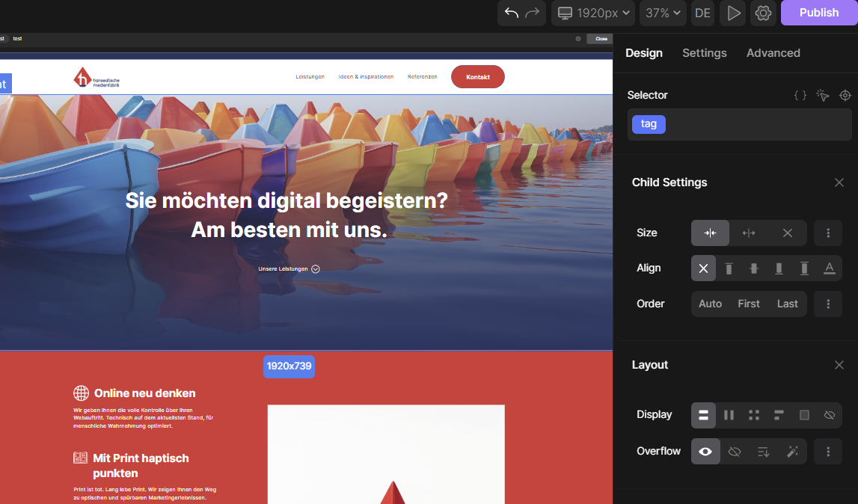Select the heading 'Mit Print haptisch punkten'
The image size is (858, 504).
coord(141,466)
